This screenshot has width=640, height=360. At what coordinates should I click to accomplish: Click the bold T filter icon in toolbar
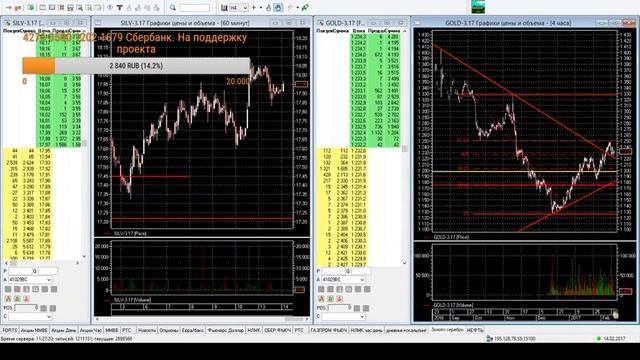pyautogui.click(x=120, y=8)
